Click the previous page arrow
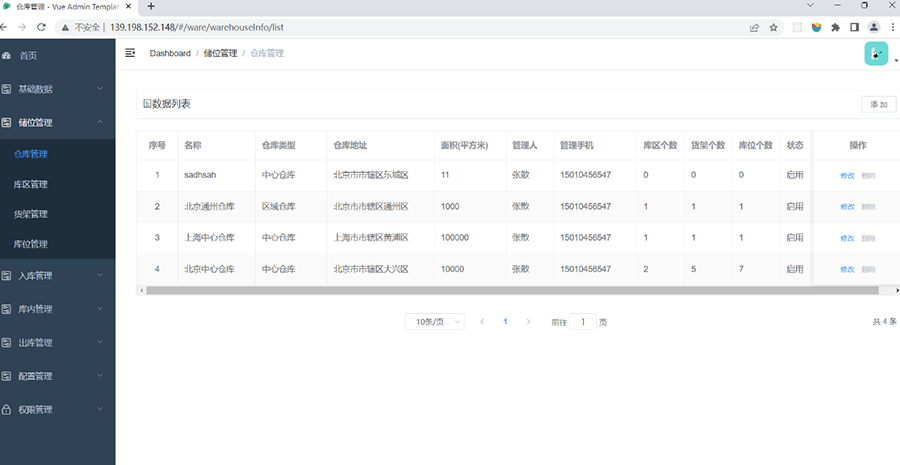Viewport: 900px width, 465px height. coord(482,321)
